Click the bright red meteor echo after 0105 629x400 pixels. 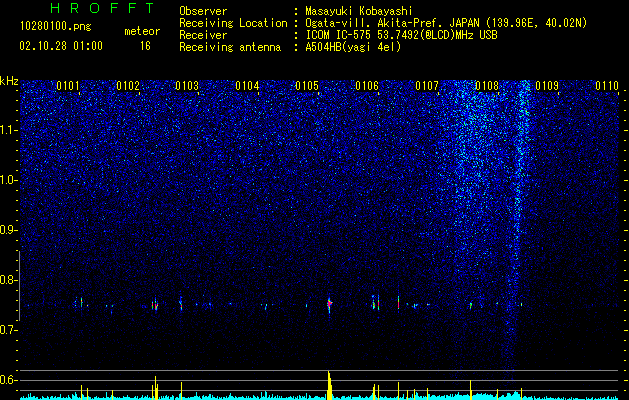tap(329, 304)
